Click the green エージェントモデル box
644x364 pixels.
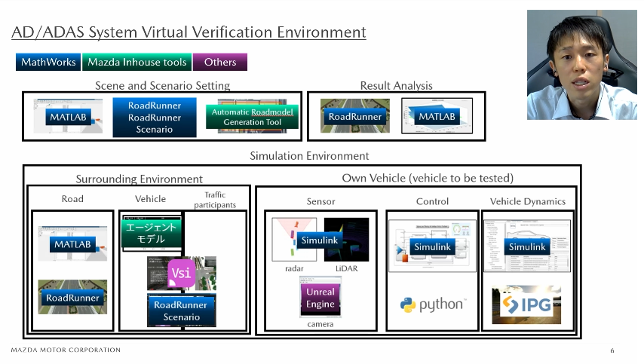tap(151, 233)
